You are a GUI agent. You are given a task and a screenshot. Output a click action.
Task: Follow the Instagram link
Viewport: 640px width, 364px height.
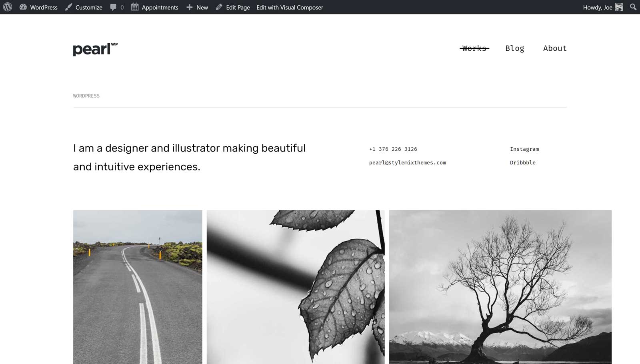point(524,149)
